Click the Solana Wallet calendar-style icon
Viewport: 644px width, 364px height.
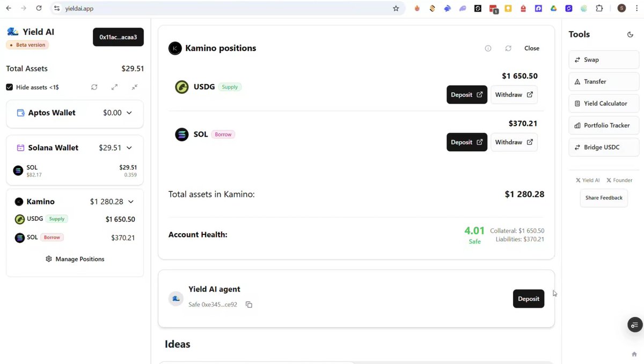coord(20,148)
